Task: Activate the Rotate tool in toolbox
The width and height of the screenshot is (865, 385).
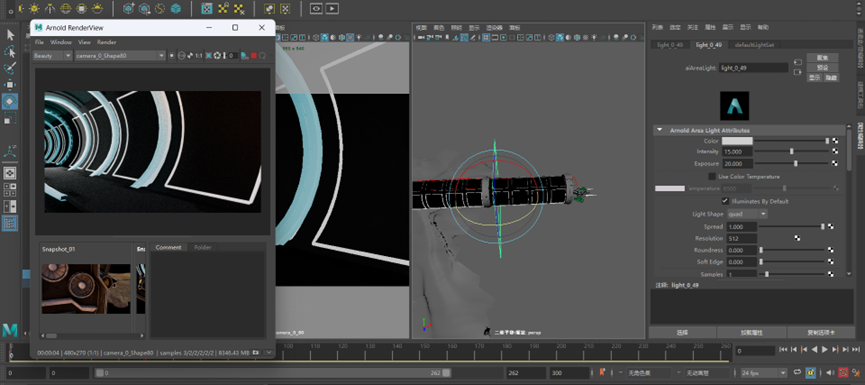Action: coord(10,101)
